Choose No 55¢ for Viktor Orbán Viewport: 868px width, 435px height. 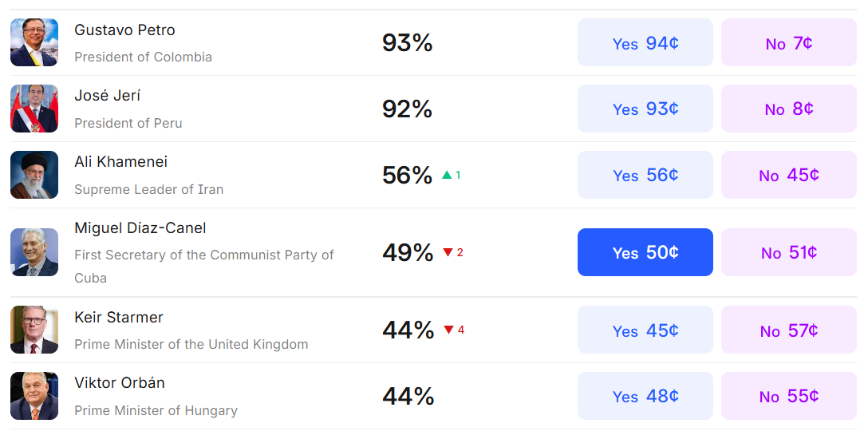[x=788, y=396]
